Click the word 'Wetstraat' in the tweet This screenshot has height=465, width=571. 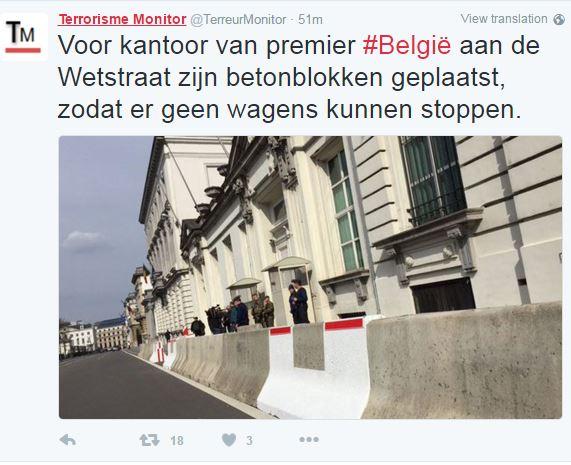114,78
